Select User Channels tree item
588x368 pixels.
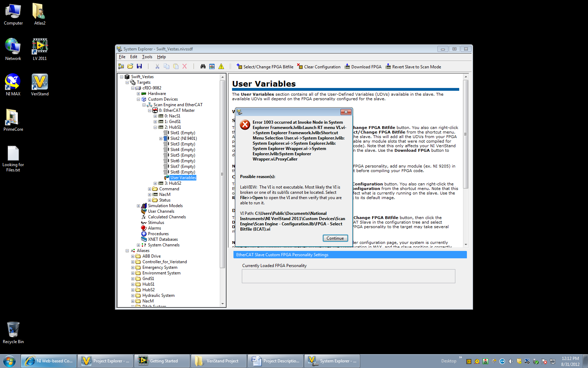[161, 211]
